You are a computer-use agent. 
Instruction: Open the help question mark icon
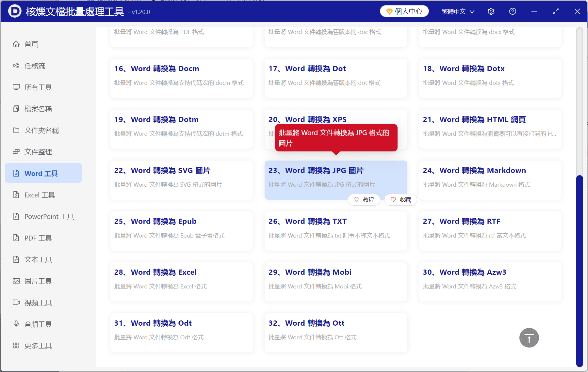(513, 11)
